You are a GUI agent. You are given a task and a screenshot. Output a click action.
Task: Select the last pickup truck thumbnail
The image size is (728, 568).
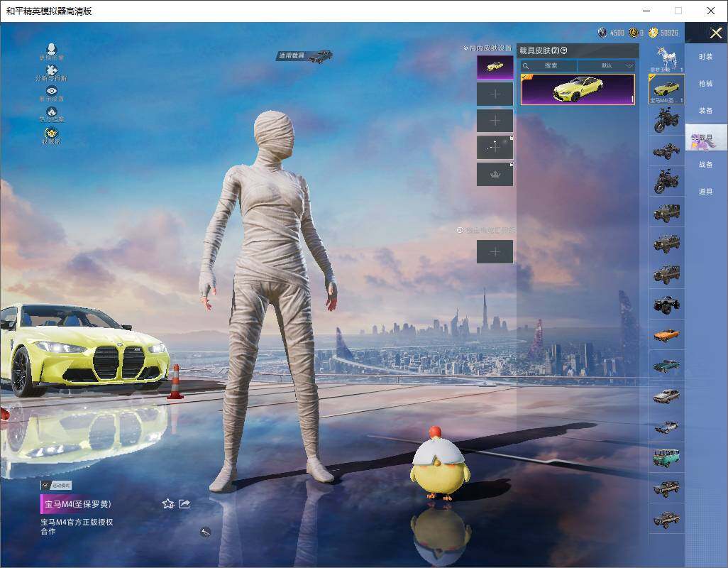pyautogui.click(x=666, y=519)
